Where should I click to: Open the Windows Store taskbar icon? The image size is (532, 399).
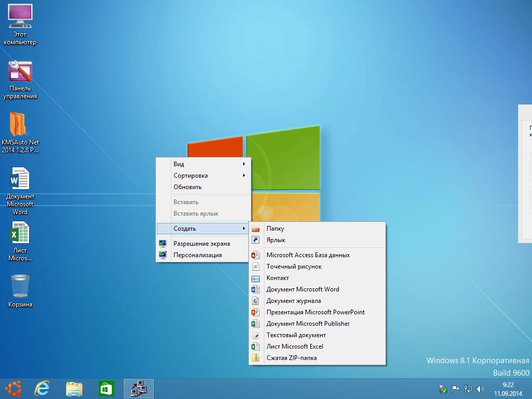(106, 389)
